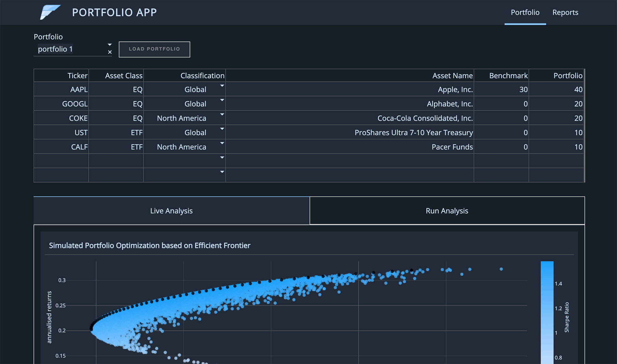Open the Run Analysis tab
The width and height of the screenshot is (617, 364).
point(447,211)
